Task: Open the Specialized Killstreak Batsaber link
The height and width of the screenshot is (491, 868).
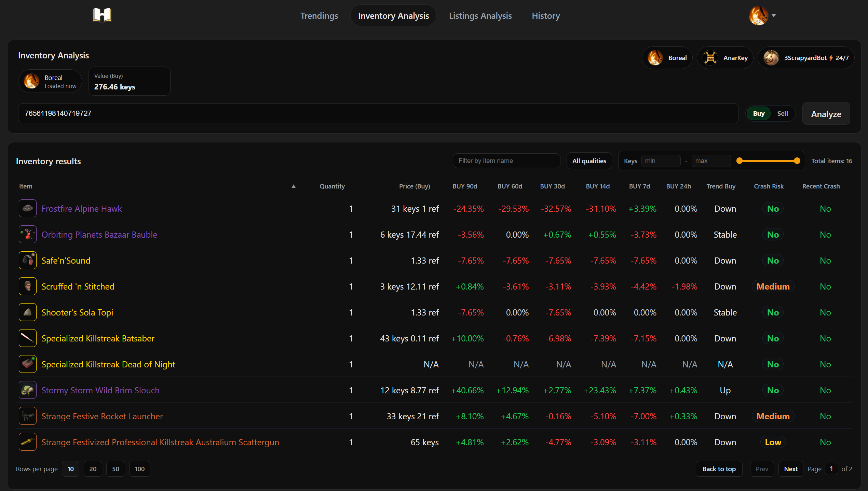Action: point(98,338)
